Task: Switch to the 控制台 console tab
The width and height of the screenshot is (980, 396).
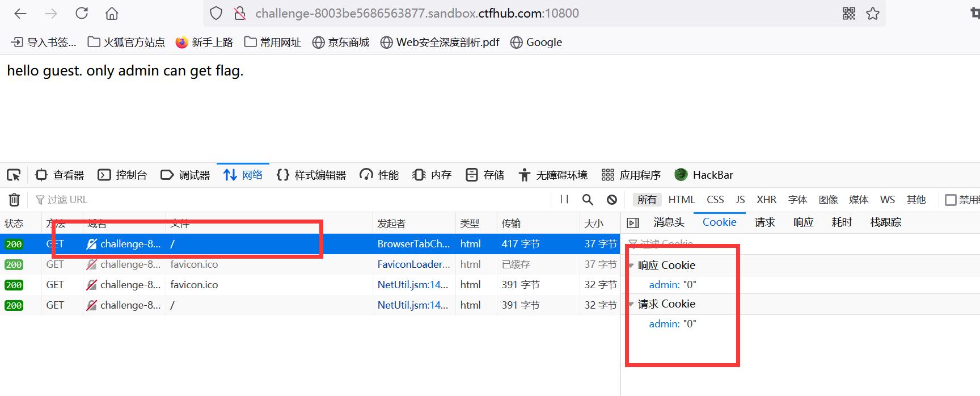Action: (x=122, y=175)
